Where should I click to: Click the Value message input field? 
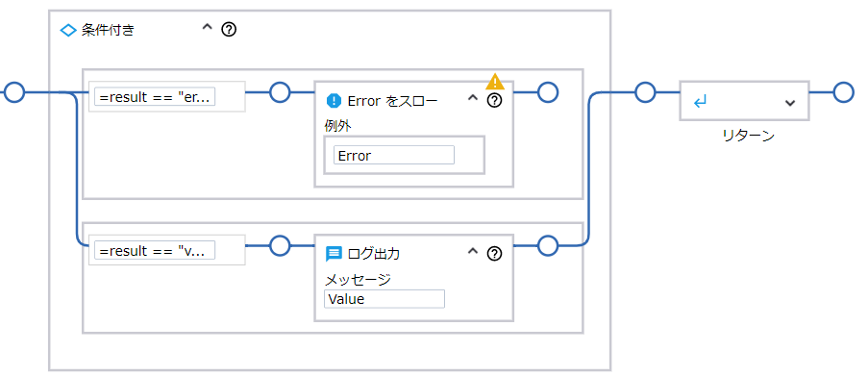point(384,299)
